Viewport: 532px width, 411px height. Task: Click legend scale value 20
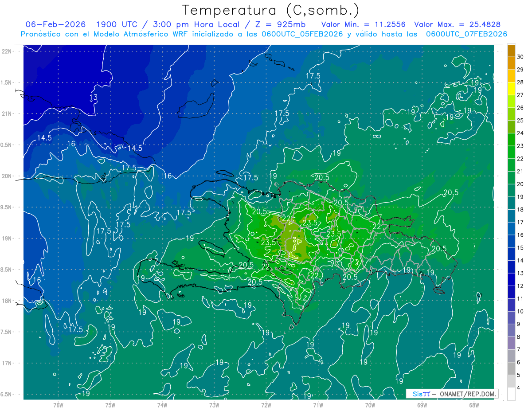[520, 184]
